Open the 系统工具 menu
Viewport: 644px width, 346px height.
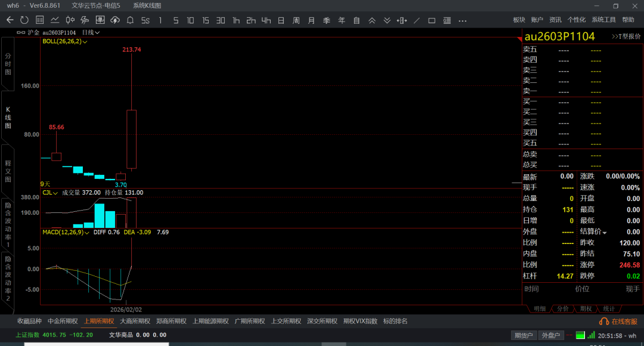tap(603, 20)
